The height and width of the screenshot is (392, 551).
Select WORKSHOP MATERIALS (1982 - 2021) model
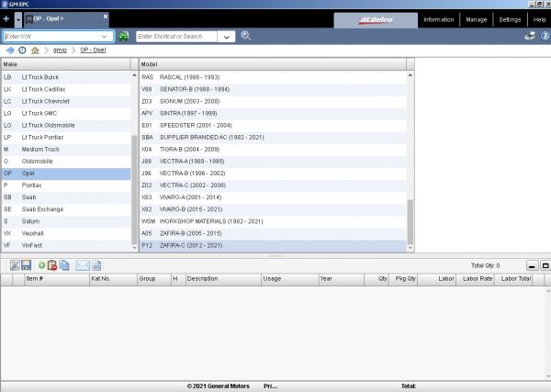(273, 221)
